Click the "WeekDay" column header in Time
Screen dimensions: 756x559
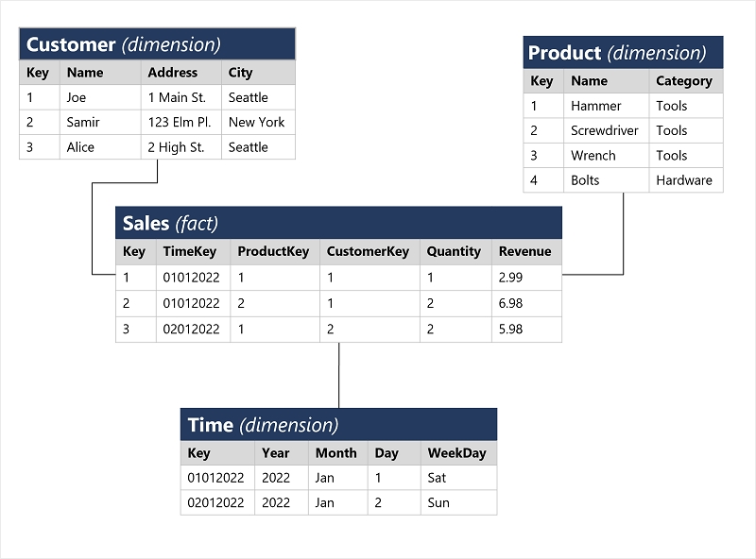coord(456,452)
